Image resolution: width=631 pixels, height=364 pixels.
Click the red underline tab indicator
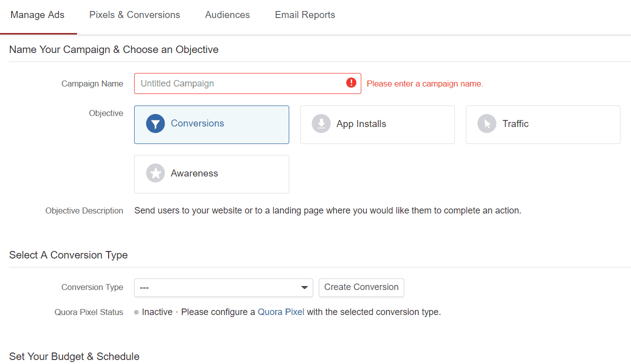pos(38,33)
